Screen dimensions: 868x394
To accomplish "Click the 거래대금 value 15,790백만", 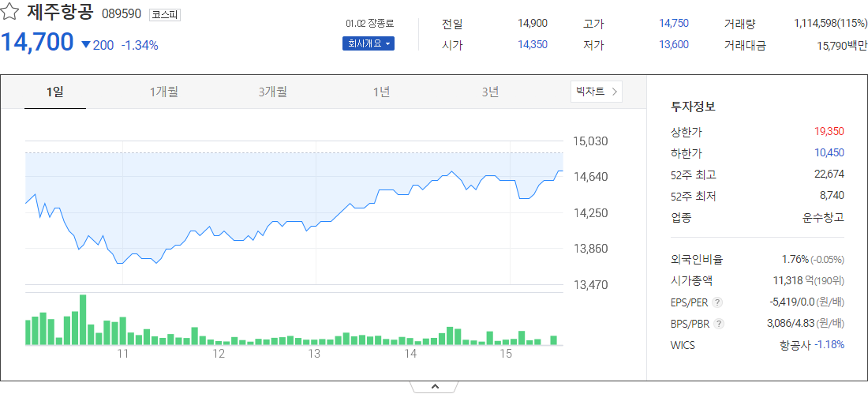I will point(842,46).
